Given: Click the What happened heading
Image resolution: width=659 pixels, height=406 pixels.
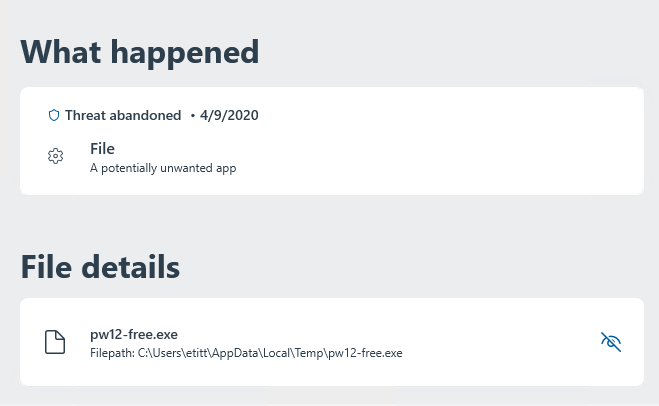Looking at the screenshot, I should point(140,53).
